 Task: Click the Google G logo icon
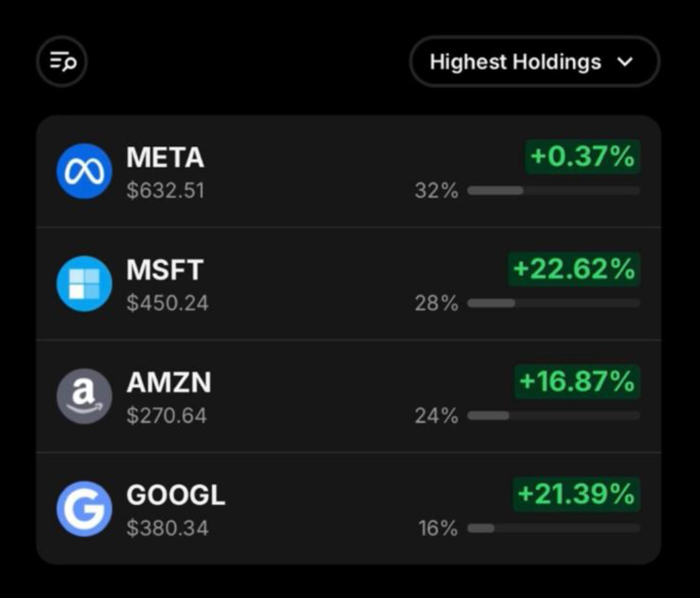click(84, 508)
